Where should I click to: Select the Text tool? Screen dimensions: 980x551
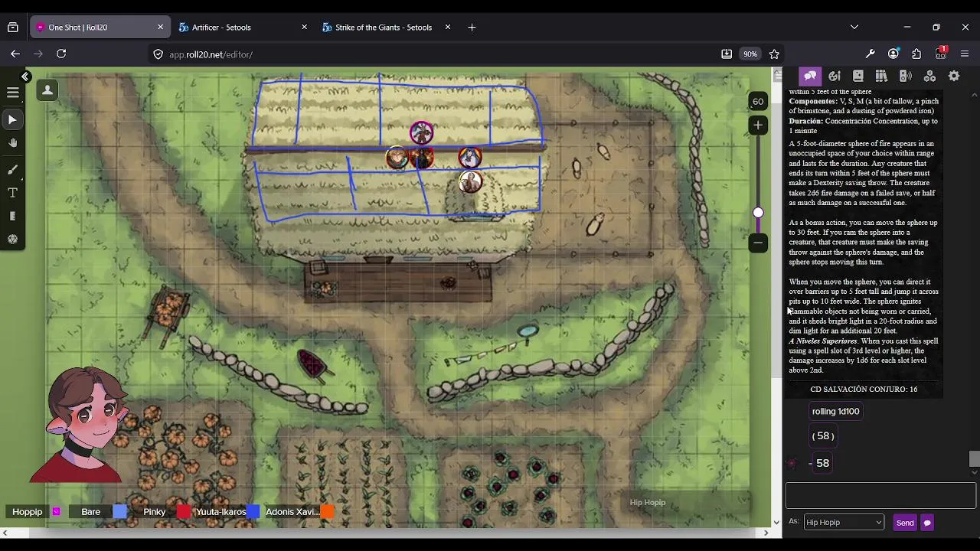tap(13, 193)
